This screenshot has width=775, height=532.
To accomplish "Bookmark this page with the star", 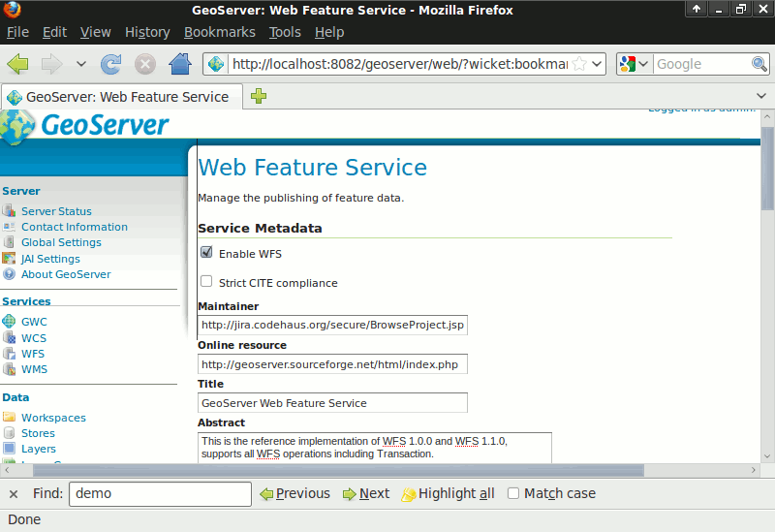I will coord(579,64).
